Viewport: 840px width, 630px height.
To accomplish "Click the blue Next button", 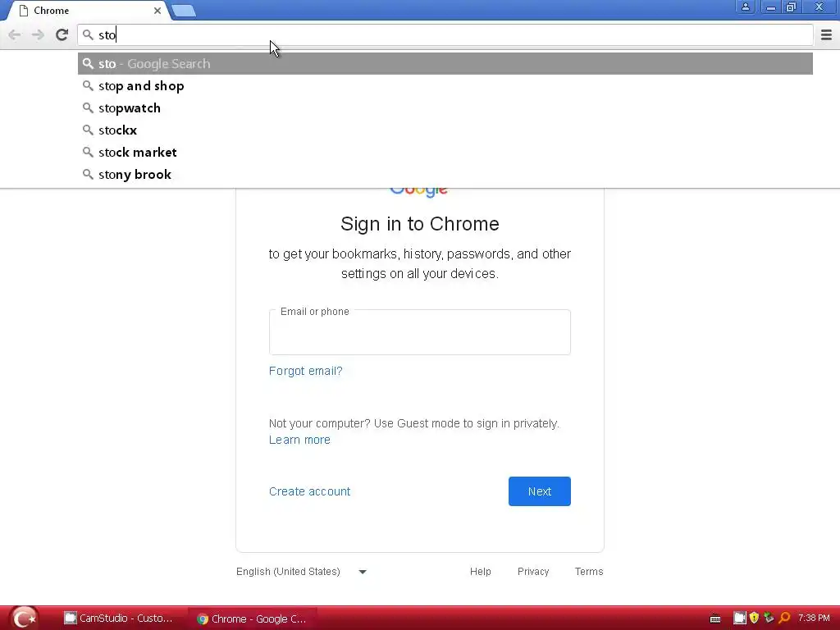I will pos(540,491).
